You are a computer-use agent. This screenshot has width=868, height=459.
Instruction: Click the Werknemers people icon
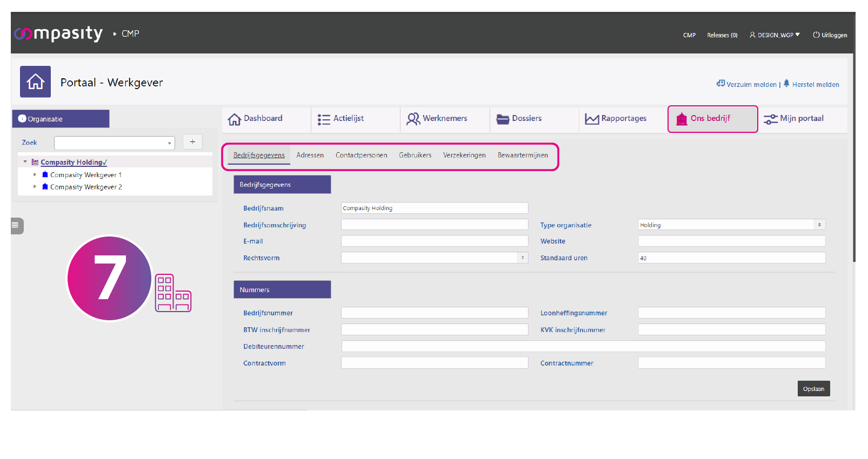click(x=413, y=119)
